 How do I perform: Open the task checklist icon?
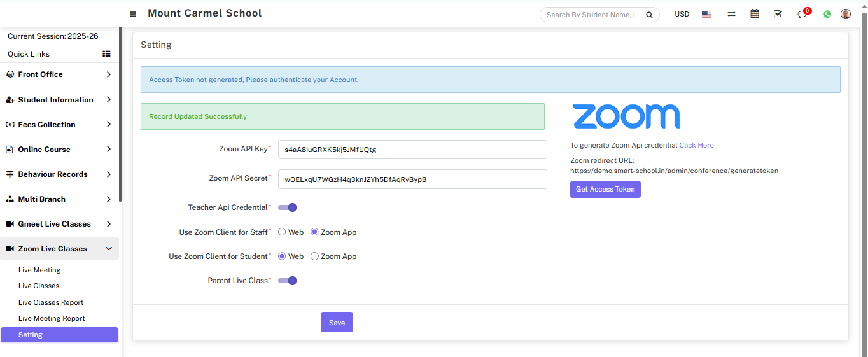(x=778, y=14)
